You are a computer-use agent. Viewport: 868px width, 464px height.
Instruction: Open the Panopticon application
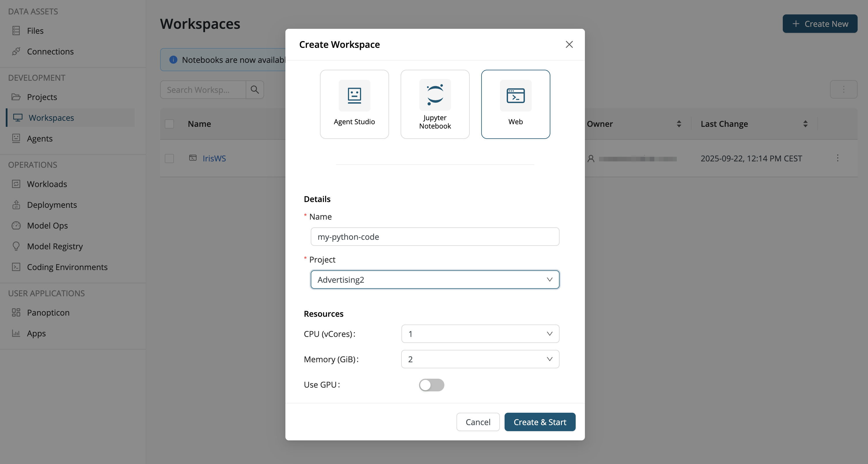pyautogui.click(x=48, y=312)
